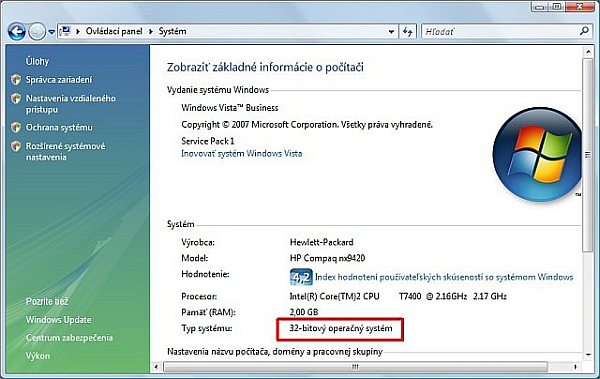Viewport: 600px width, 379px height.
Task: Open Správca zariadení link
Action: (59, 80)
